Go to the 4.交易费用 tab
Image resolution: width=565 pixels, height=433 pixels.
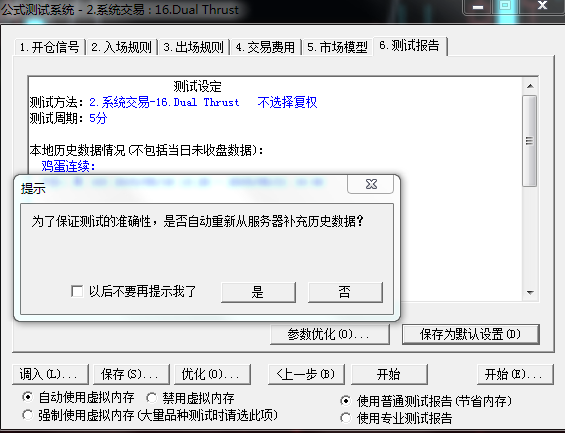point(266,47)
